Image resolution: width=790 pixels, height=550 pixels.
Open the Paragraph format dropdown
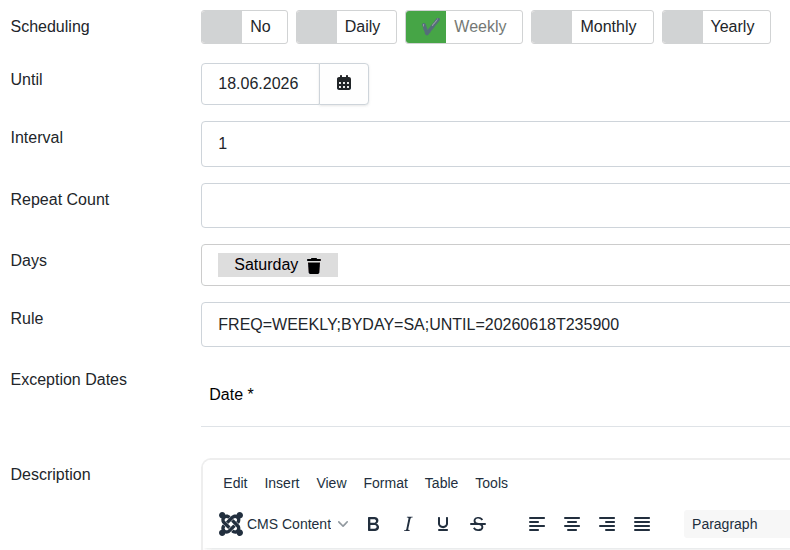736,524
